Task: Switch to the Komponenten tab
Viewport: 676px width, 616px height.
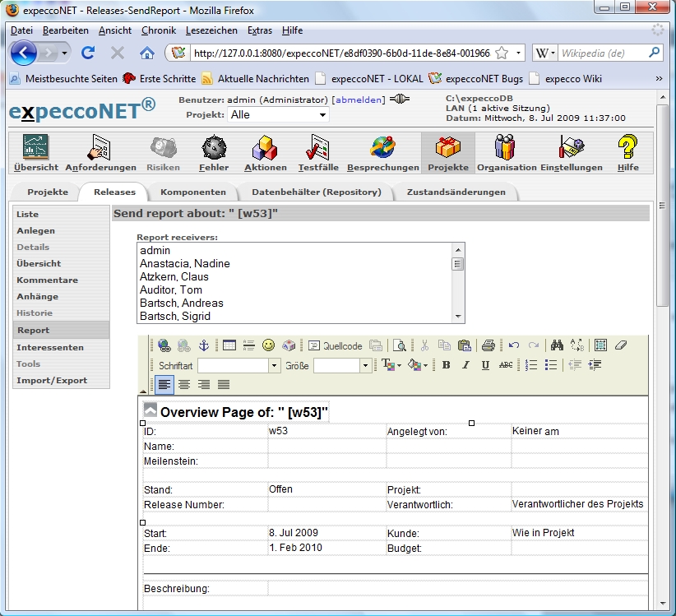Action: click(192, 192)
